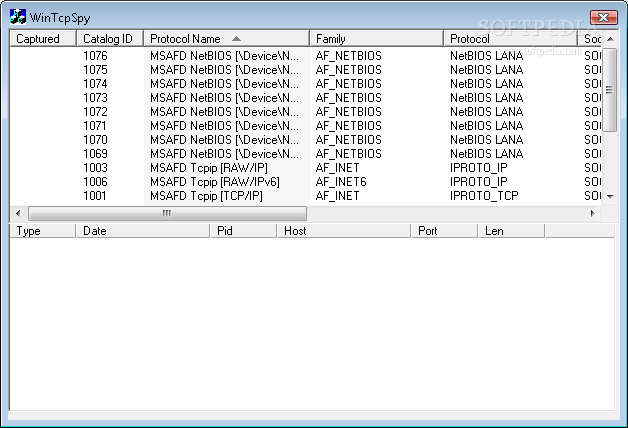
Task: Sort by the Protocol column header
Action: pos(510,38)
